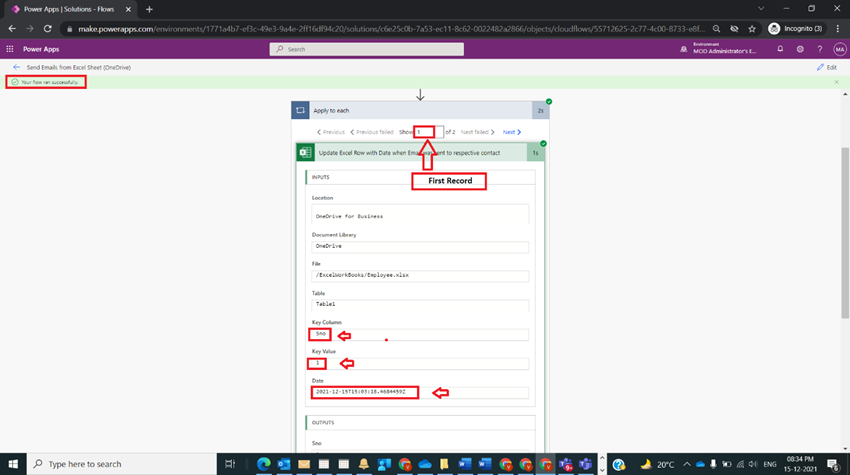Open the Incognito (3) profile button
Viewport: 850px width, 475px height.
pos(795,29)
